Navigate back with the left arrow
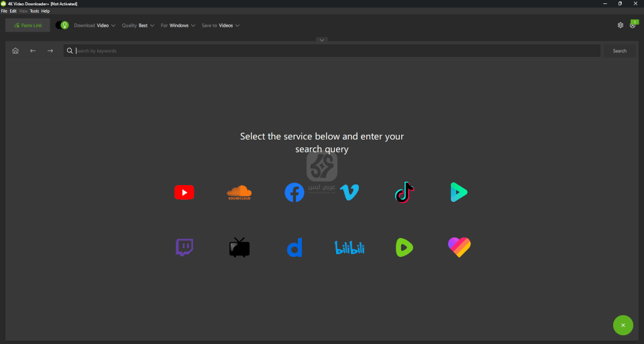This screenshot has width=644, height=344. click(x=33, y=51)
